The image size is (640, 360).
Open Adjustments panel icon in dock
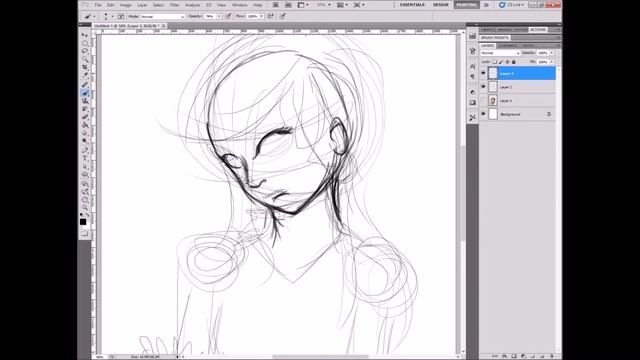[473, 92]
